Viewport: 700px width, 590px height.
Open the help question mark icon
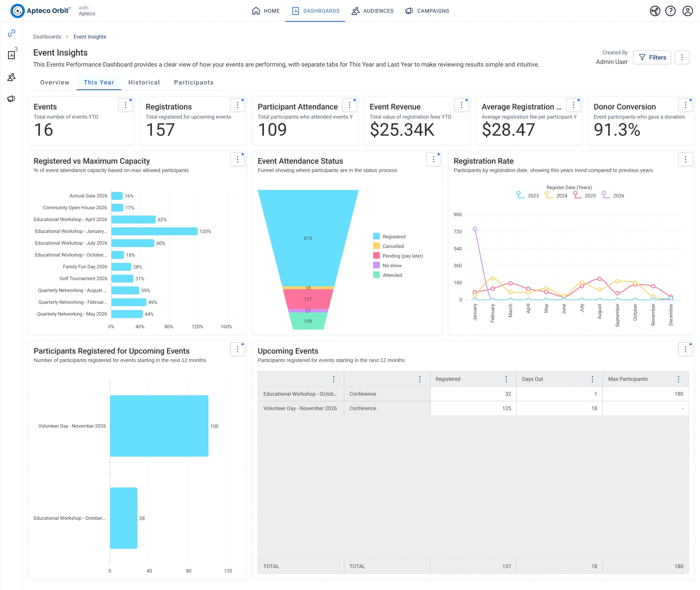point(670,11)
